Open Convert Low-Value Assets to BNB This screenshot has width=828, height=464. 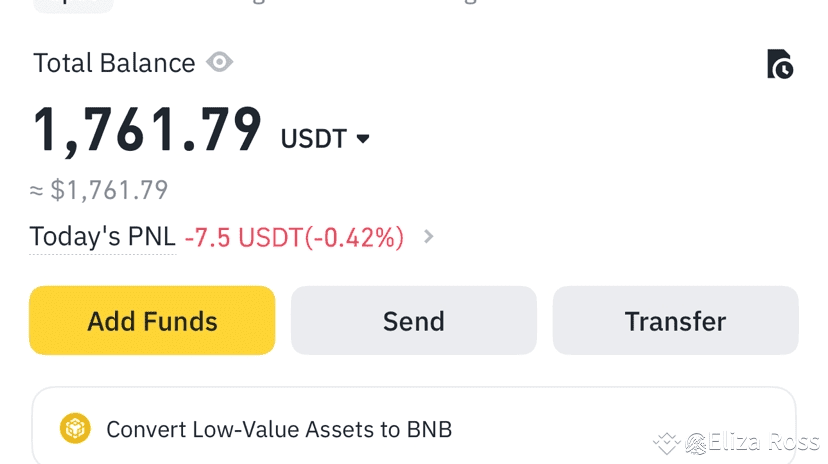click(279, 430)
